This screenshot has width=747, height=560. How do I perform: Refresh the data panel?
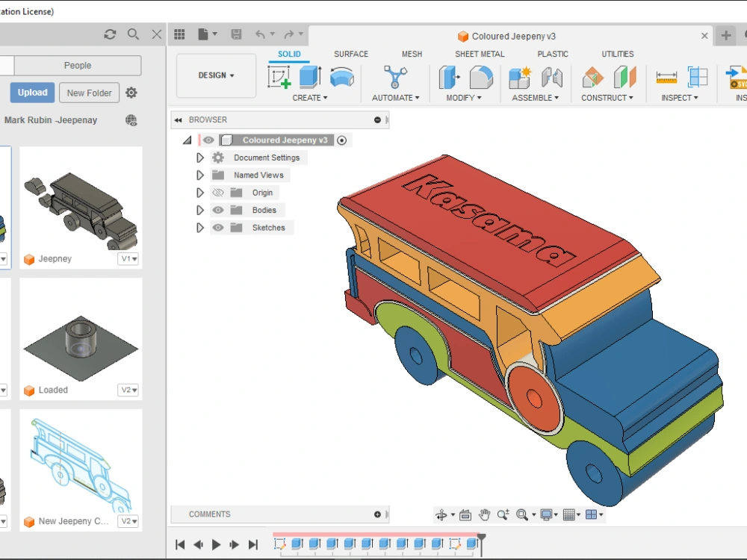click(x=110, y=34)
